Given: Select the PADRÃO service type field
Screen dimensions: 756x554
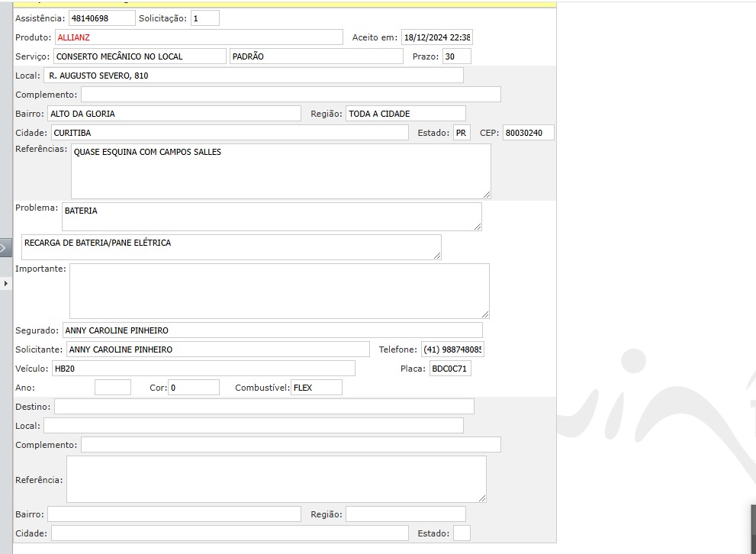Looking at the screenshot, I should (x=316, y=56).
